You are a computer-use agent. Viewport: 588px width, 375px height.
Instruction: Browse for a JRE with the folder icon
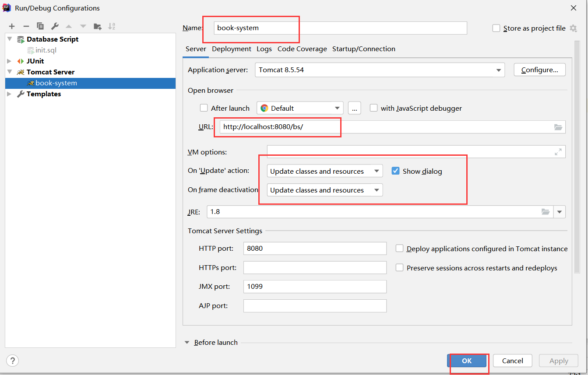(546, 212)
